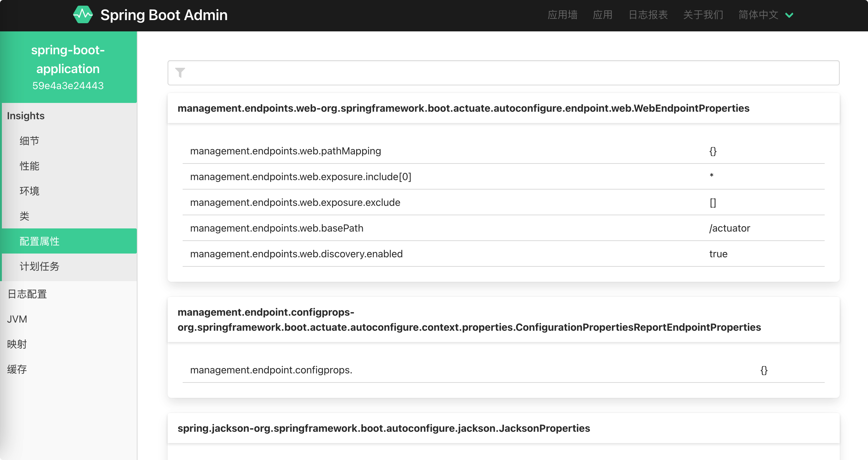Open the 简体中文 language dropdown chevron
The width and height of the screenshot is (868, 460).
[789, 15]
